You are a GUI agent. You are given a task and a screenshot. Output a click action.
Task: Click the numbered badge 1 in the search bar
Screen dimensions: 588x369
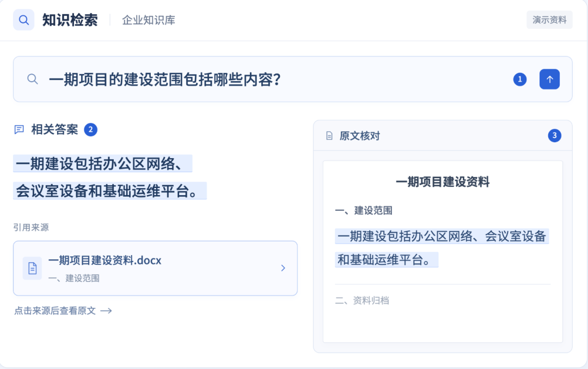[x=520, y=79]
